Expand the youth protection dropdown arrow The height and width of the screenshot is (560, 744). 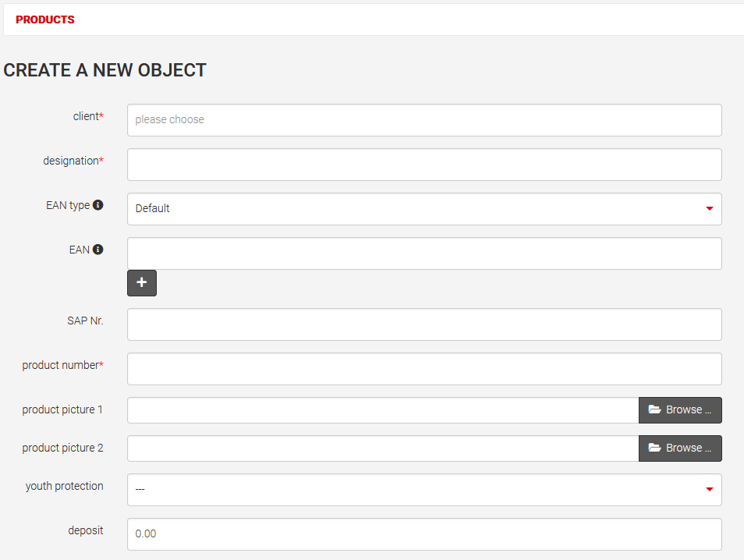pos(709,489)
